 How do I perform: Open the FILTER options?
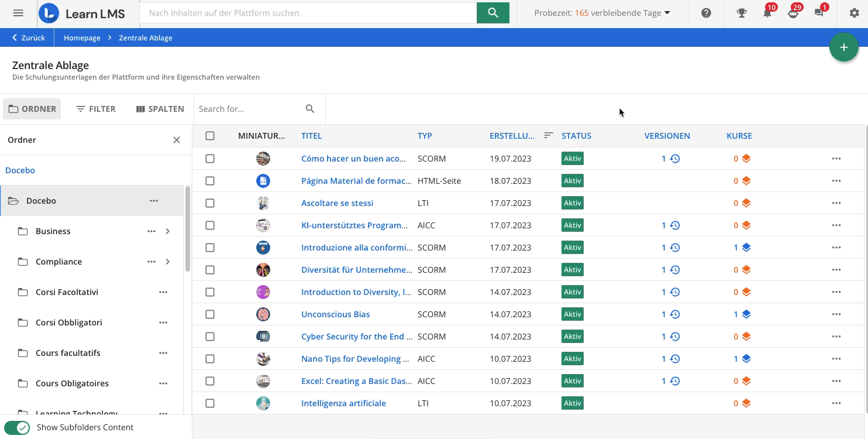coord(96,109)
